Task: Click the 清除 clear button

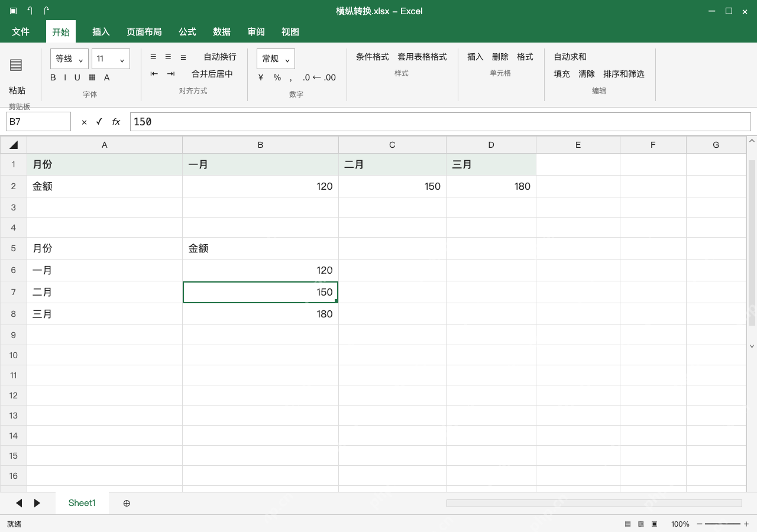Action: [x=587, y=74]
